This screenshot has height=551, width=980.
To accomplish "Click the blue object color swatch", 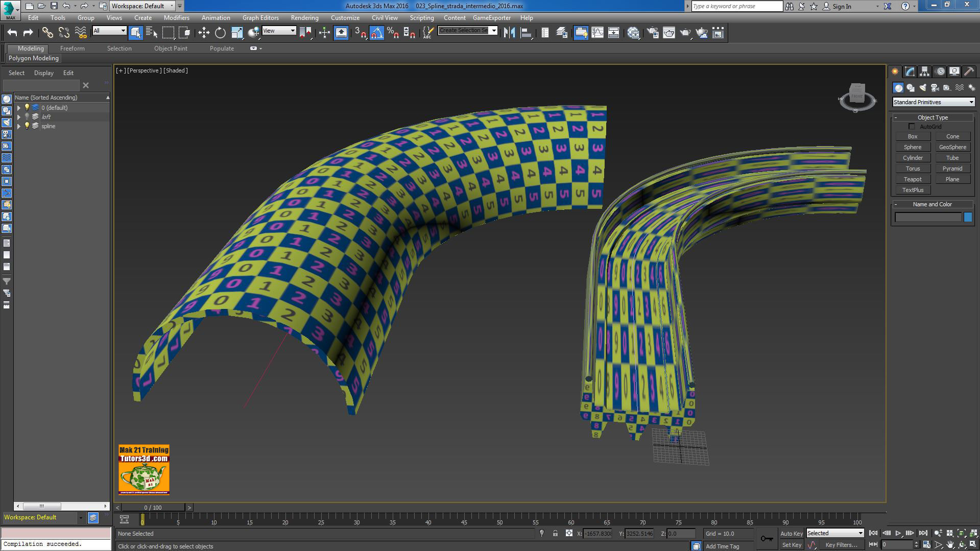I will (x=968, y=217).
